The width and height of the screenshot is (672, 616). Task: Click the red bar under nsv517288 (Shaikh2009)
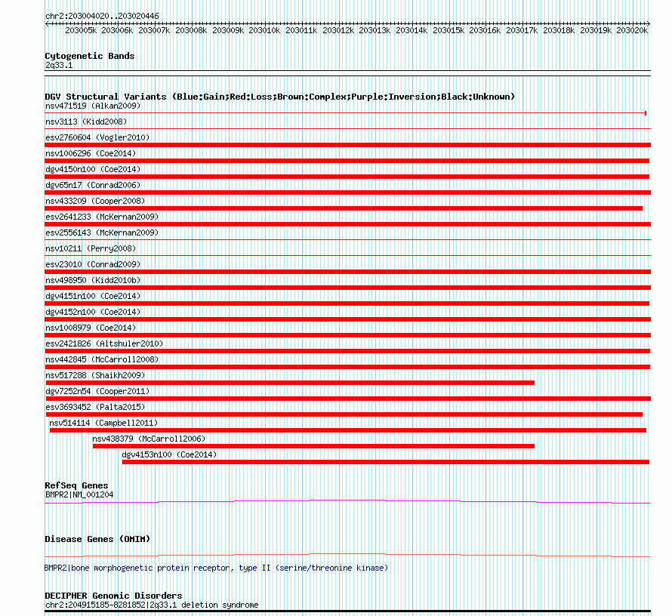(290, 383)
